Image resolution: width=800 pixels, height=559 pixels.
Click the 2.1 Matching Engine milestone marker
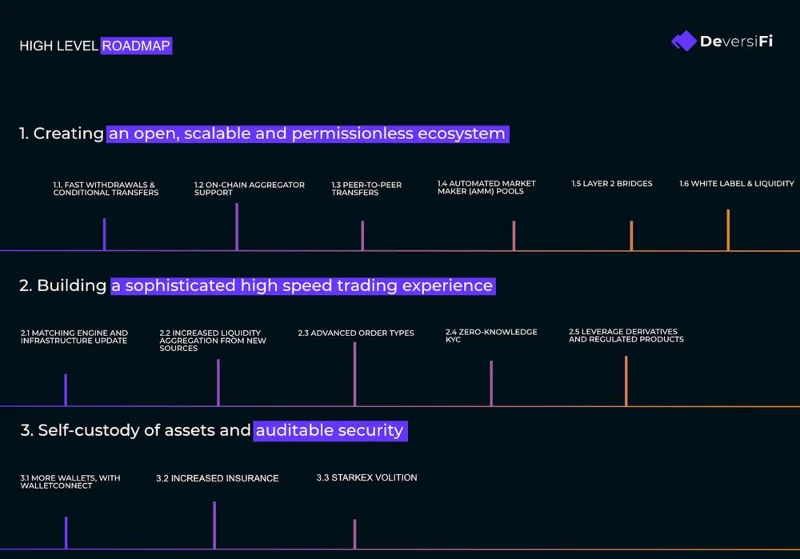tap(65, 390)
